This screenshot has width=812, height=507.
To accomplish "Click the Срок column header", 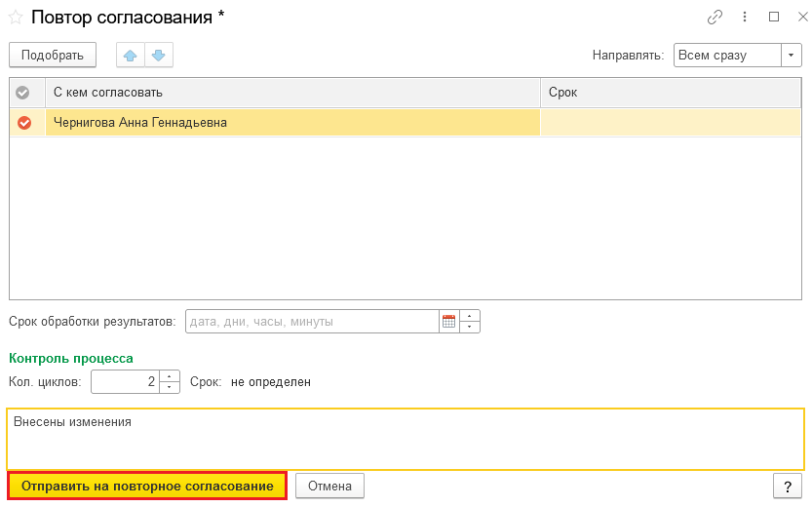I will click(x=671, y=92).
